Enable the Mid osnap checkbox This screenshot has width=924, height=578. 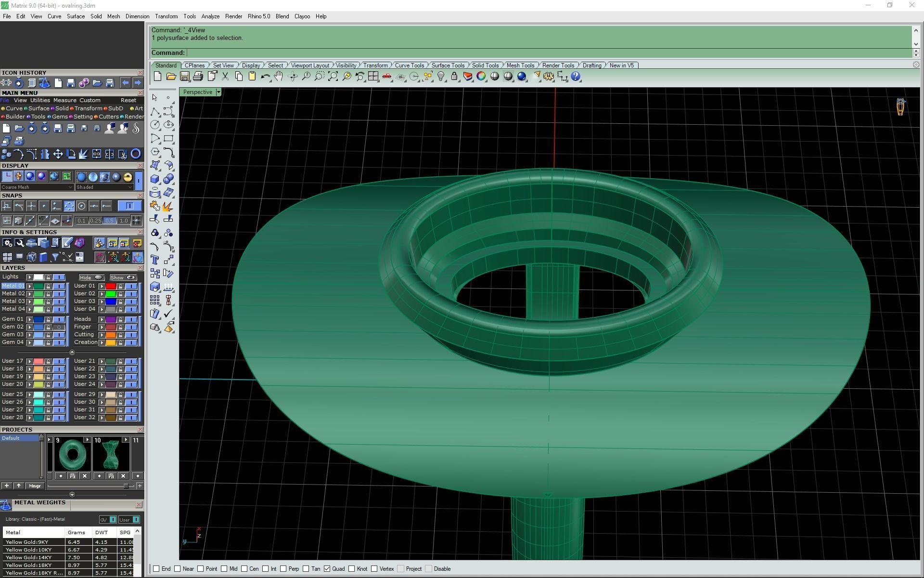coord(224,569)
